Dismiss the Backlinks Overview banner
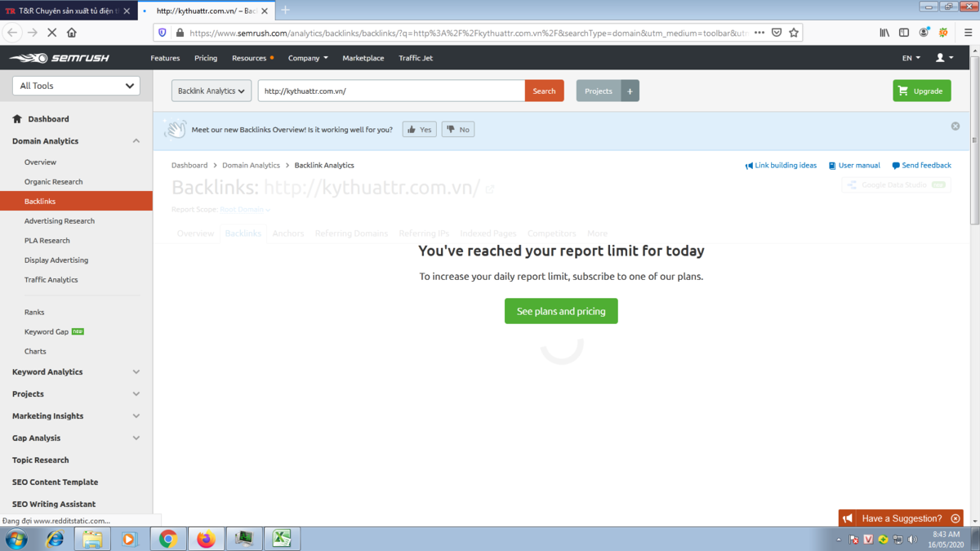The height and width of the screenshot is (551, 980). coord(955,127)
